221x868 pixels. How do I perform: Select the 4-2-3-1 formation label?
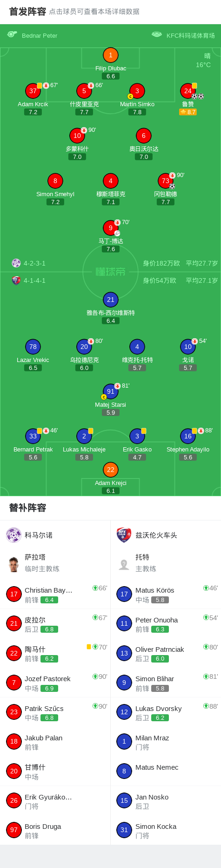tap(34, 263)
